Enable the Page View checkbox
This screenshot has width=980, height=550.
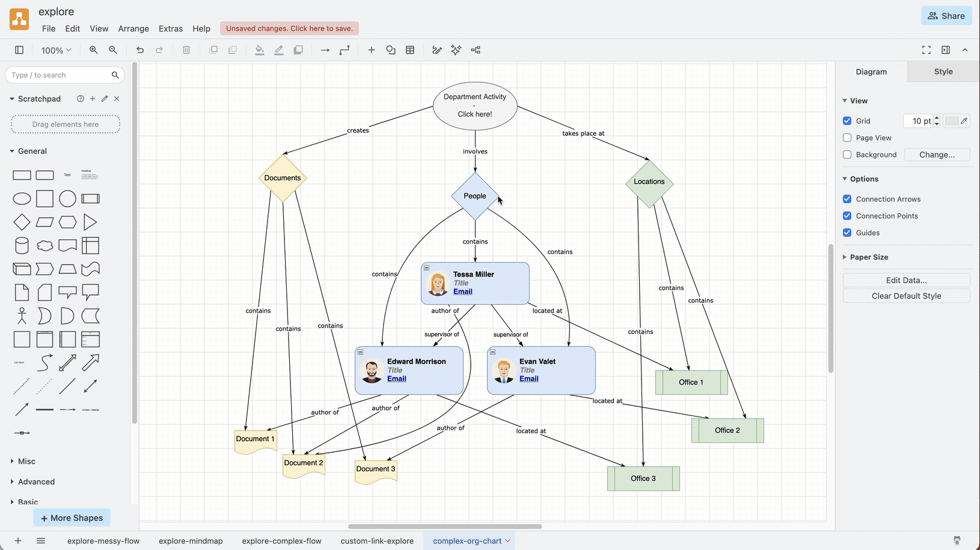click(847, 138)
